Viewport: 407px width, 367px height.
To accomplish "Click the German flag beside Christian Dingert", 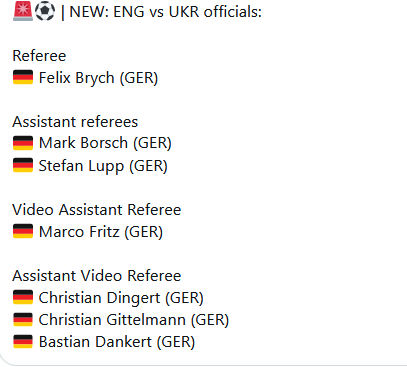I will (x=23, y=297).
